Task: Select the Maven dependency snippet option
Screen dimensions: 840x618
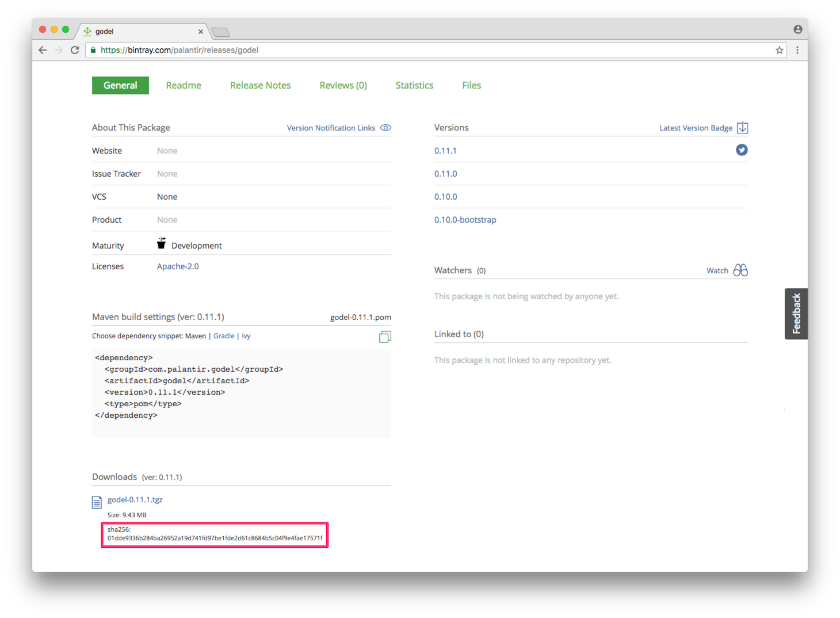Action: 196,336
